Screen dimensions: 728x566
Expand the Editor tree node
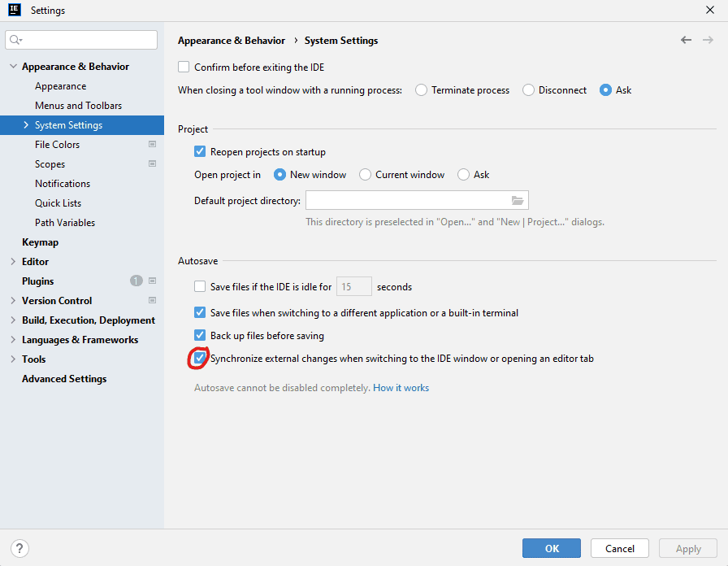point(13,262)
